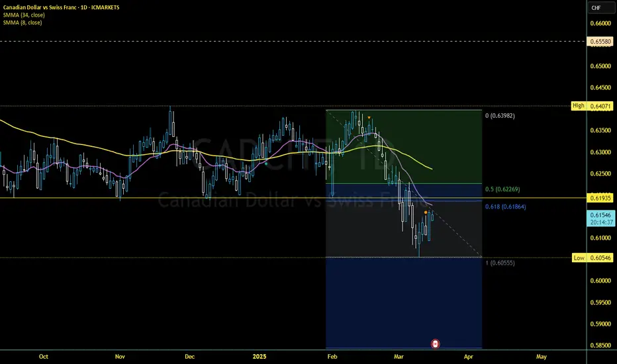Click the Dec label on time axis
This screenshot has width=617, height=364.
point(189,357)
